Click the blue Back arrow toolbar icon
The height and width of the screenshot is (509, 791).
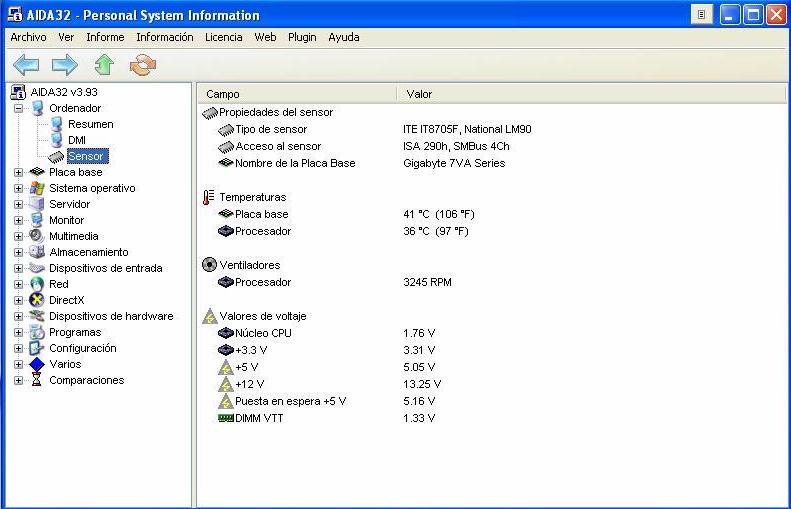click(26, 65)
